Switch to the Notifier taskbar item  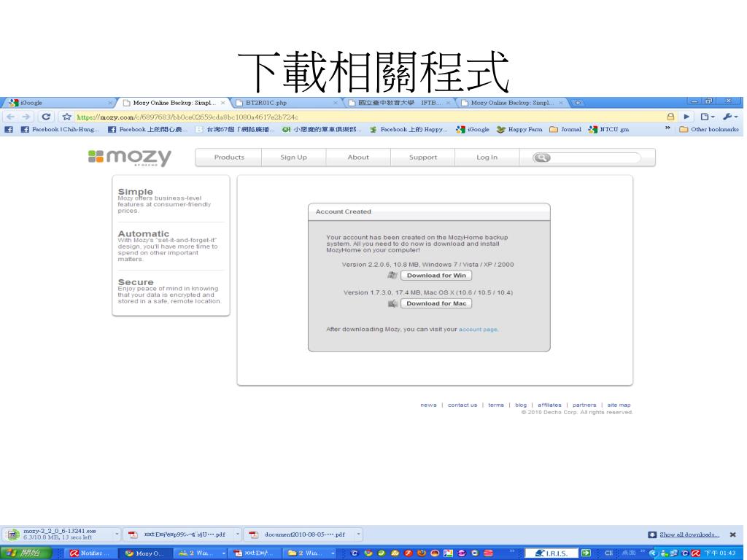coord(90,553)
